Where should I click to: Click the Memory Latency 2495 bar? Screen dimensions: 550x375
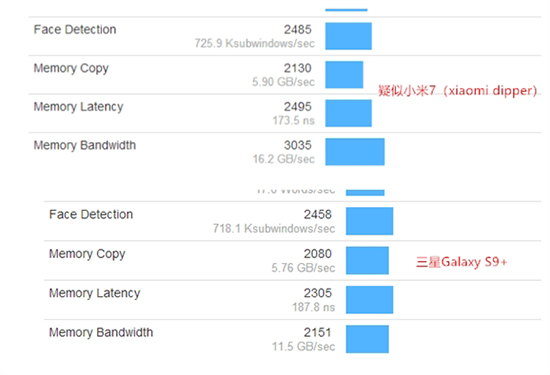(x=348, y=113)
